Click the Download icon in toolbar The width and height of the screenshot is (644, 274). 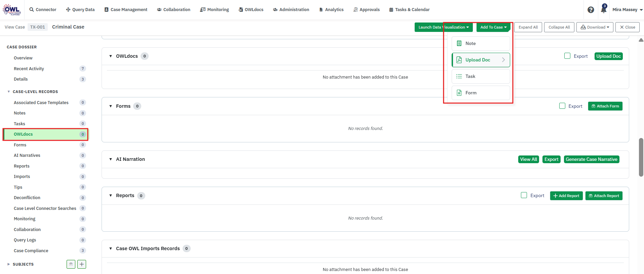point(583,27)
